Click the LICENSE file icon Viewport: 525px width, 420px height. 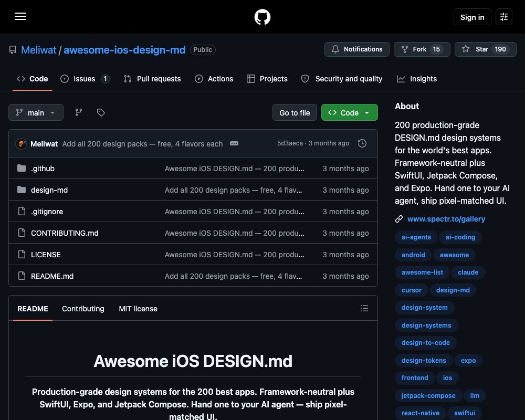22,254
